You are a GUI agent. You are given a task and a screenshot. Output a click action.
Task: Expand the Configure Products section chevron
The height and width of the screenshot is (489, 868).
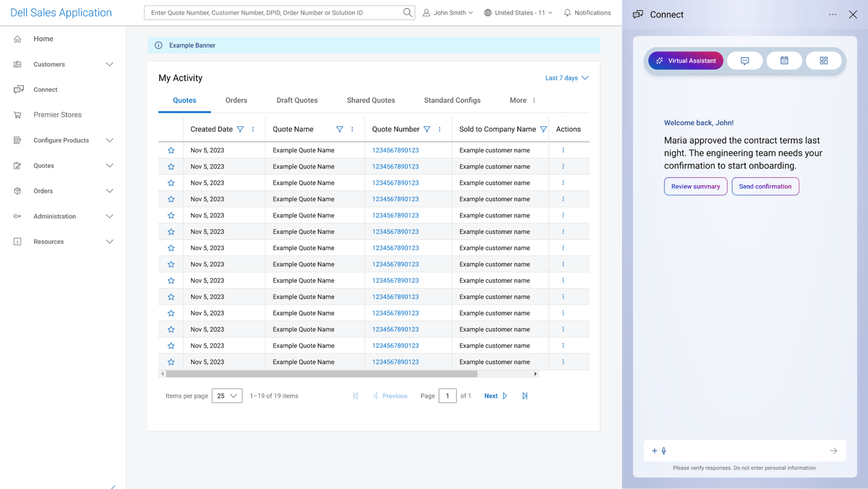pos(110,140)
